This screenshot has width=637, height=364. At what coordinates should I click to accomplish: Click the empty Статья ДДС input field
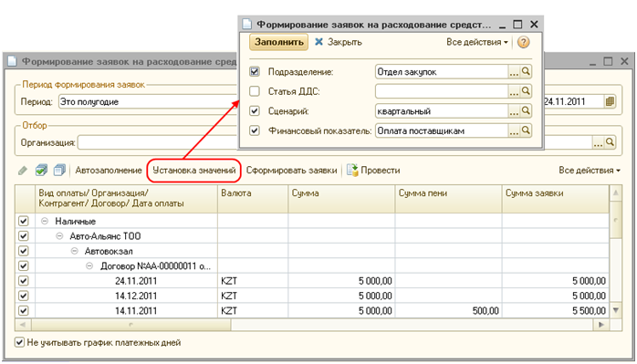point(442,91)
